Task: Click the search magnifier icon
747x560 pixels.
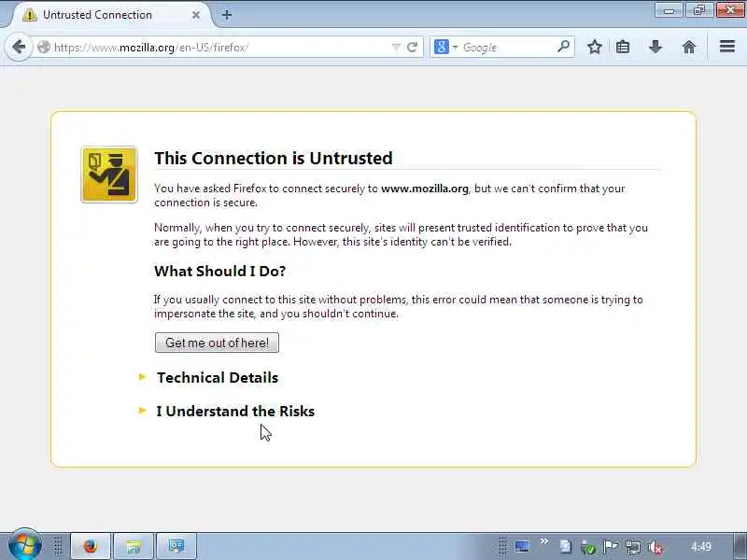Action: (x=563, y=47)
